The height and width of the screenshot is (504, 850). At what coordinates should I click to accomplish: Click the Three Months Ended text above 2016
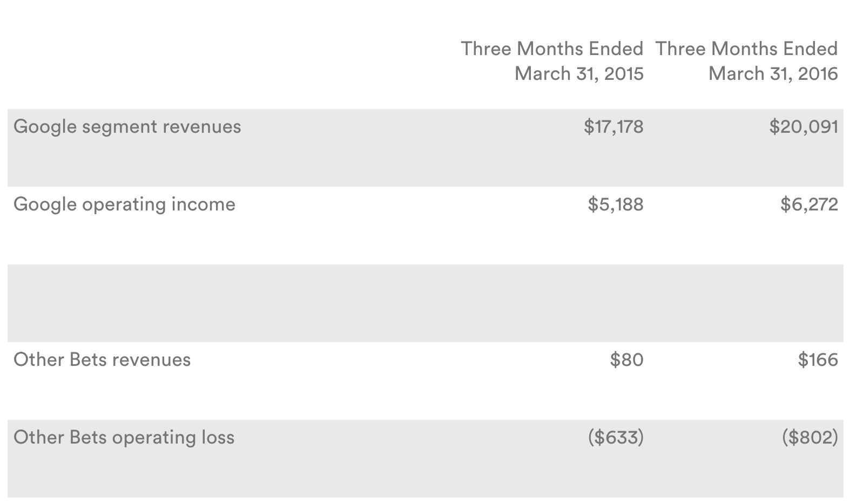click(x=746, y=49)
